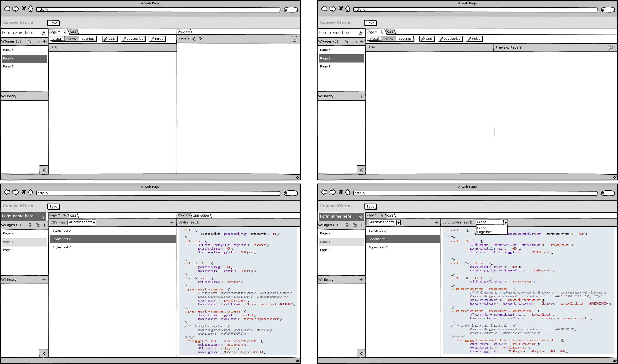Screen dimensions: 618x364
Task: Click the next-page arrow beside Page Y in Preview
Action: coord(201,39)
